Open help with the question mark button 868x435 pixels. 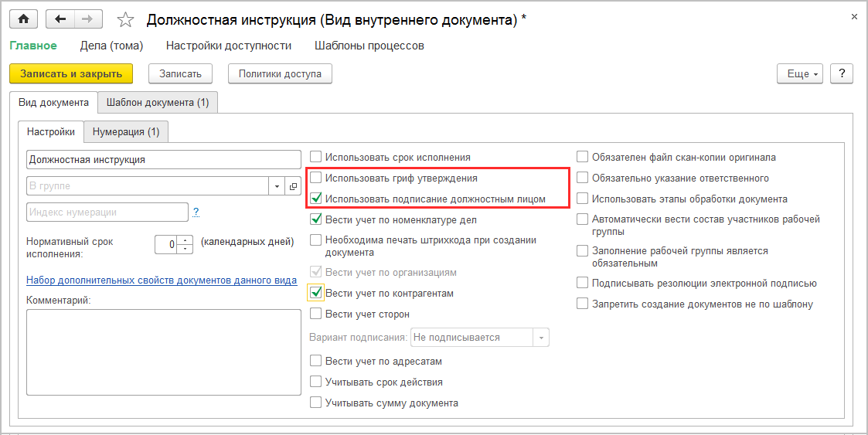point(841,73)
